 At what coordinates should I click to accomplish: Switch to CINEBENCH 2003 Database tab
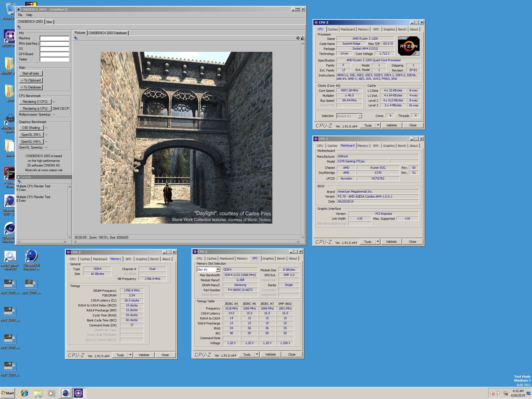pos(108,33)
